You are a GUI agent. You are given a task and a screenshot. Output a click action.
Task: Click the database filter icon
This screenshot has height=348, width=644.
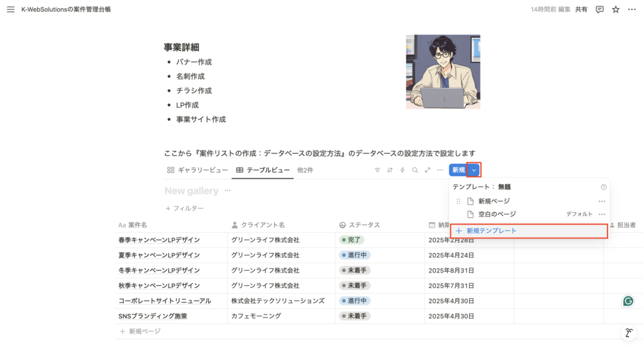pos(377,170)
